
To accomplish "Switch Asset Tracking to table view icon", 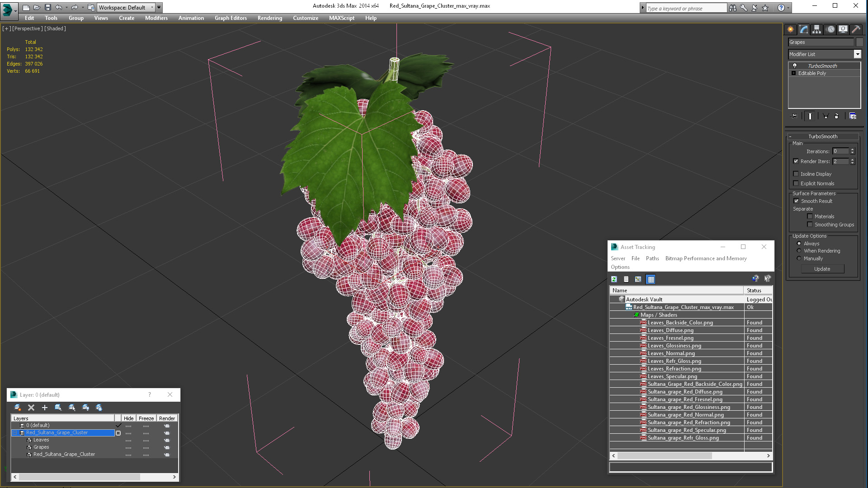I will 651,279.
